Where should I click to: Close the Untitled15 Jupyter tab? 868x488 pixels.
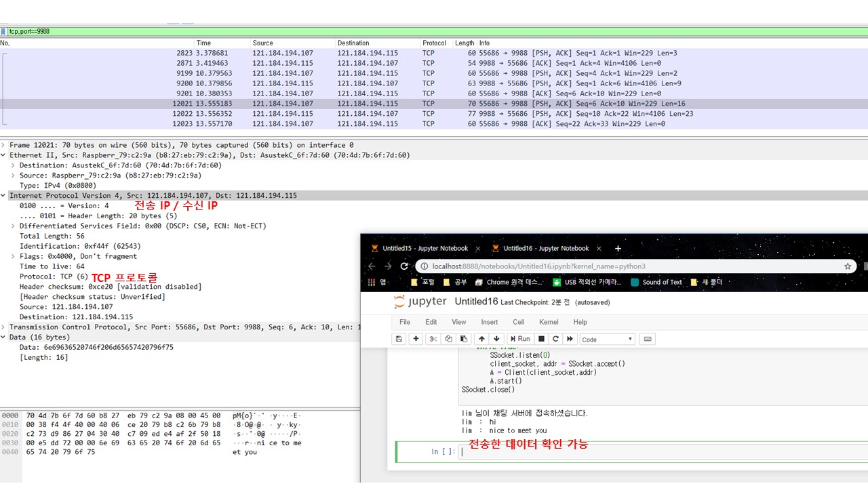[479, 248]
